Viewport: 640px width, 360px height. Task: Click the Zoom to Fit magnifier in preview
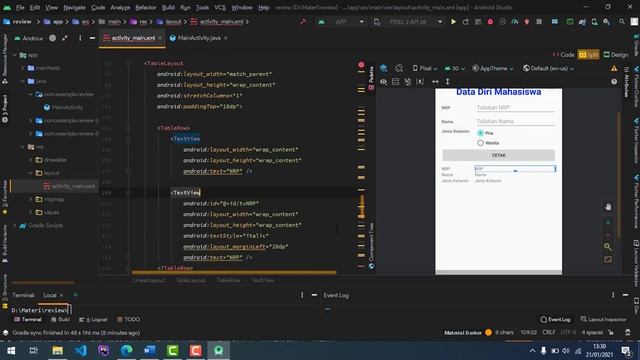pos(608,247)
